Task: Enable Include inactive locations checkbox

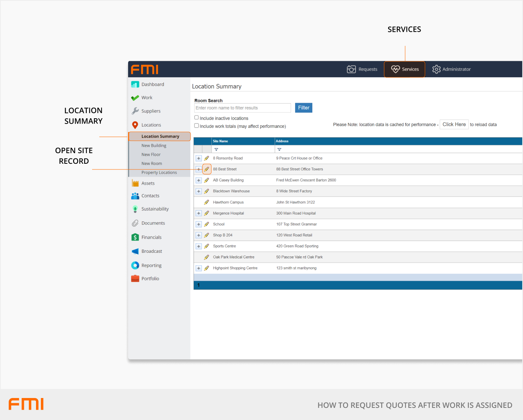Action: tap(197, 118)
